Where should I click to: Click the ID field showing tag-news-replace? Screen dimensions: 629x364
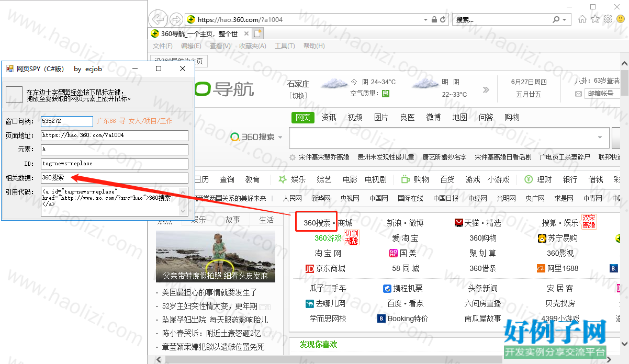point(114,164)
